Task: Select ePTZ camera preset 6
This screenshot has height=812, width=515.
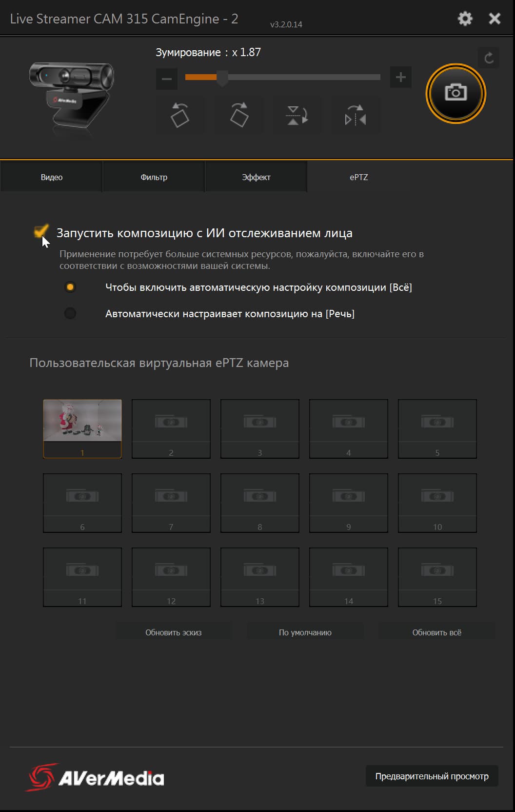Action: (82, 503)
